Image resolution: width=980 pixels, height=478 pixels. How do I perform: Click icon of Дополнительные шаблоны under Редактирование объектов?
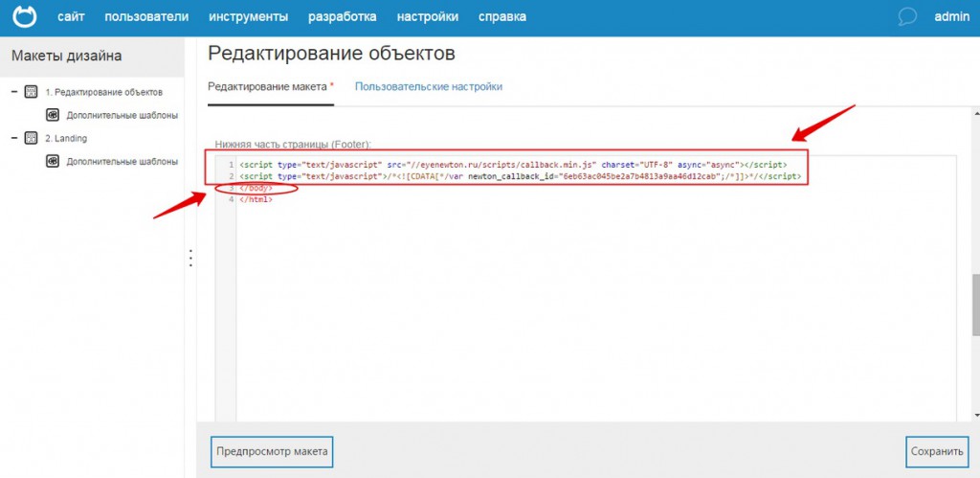[54, 115]
